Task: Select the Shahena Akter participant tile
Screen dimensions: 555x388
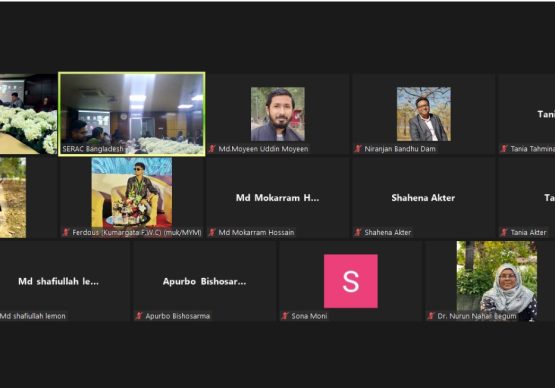Action: [424, 198]
